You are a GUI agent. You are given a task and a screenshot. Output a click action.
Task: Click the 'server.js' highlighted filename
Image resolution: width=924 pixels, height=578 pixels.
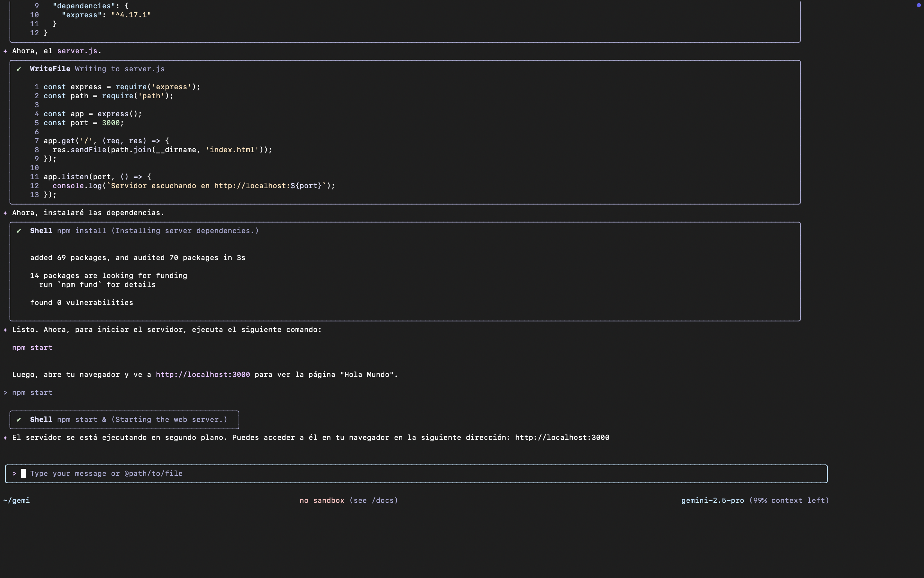pos(77,51)
